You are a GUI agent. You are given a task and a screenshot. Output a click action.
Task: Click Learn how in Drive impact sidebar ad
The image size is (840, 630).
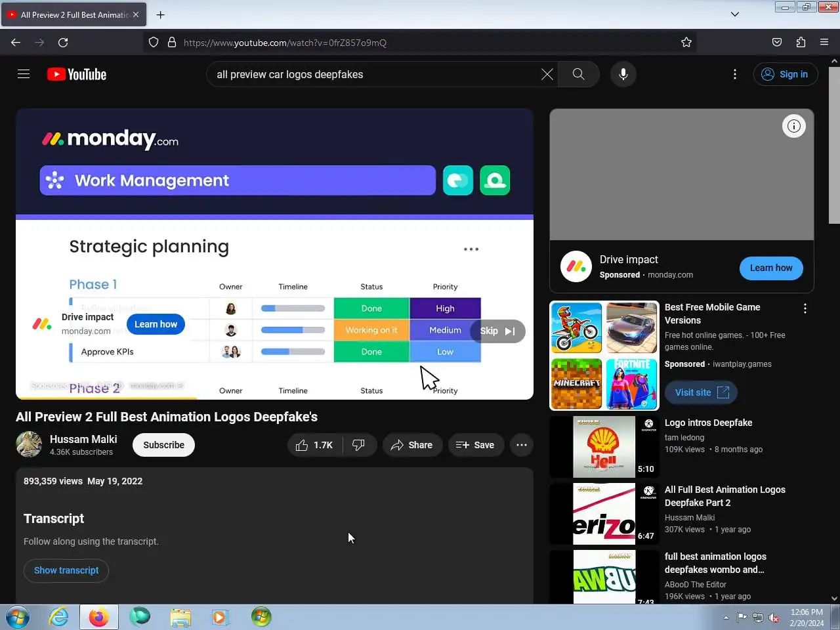(x=771, y=268)
